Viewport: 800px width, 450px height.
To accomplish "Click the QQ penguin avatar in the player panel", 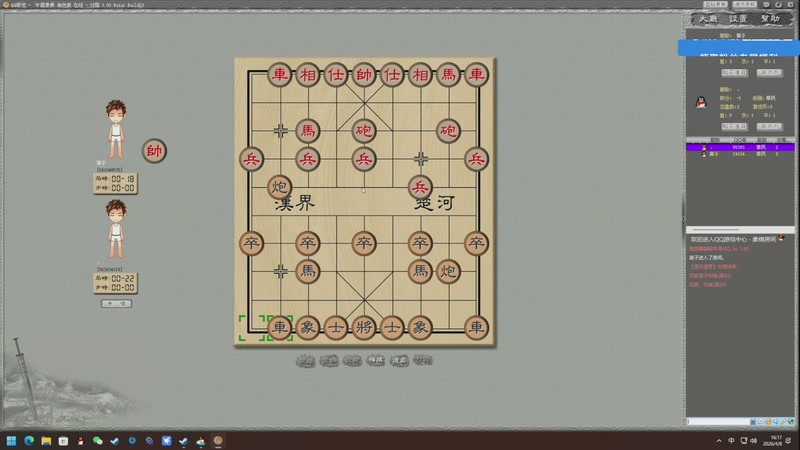I will pos(702,102).
